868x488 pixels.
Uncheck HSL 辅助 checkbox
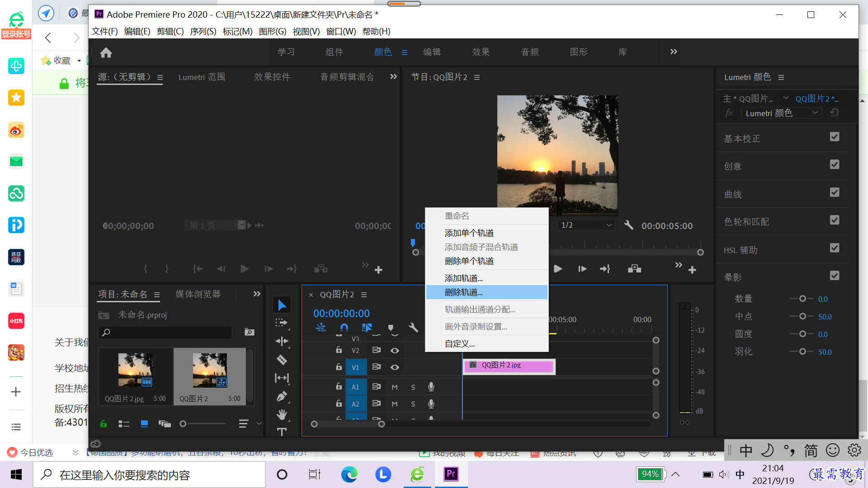click(x=835, y=248)
